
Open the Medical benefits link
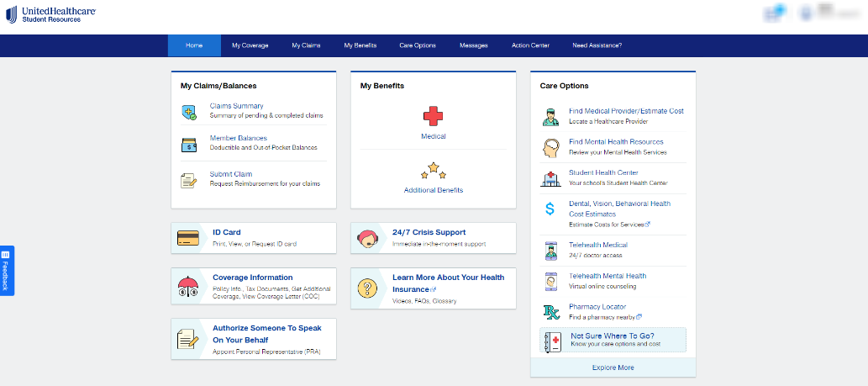pyautogui.click(x=434, y=136)
